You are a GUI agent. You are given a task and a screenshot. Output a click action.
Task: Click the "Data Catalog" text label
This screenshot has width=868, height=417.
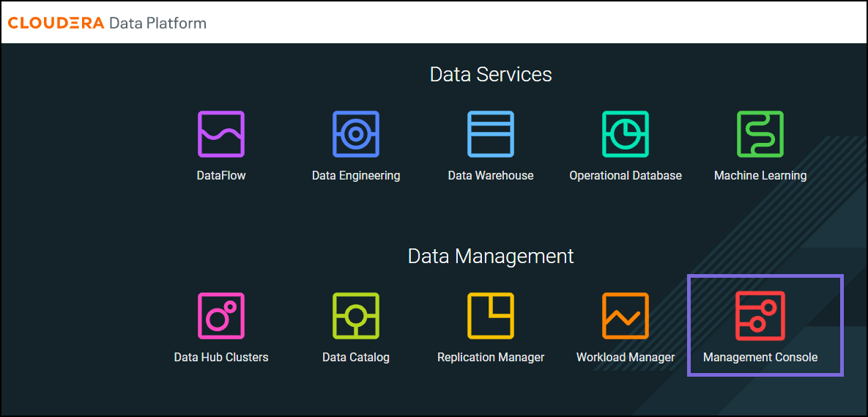point(356,358)
